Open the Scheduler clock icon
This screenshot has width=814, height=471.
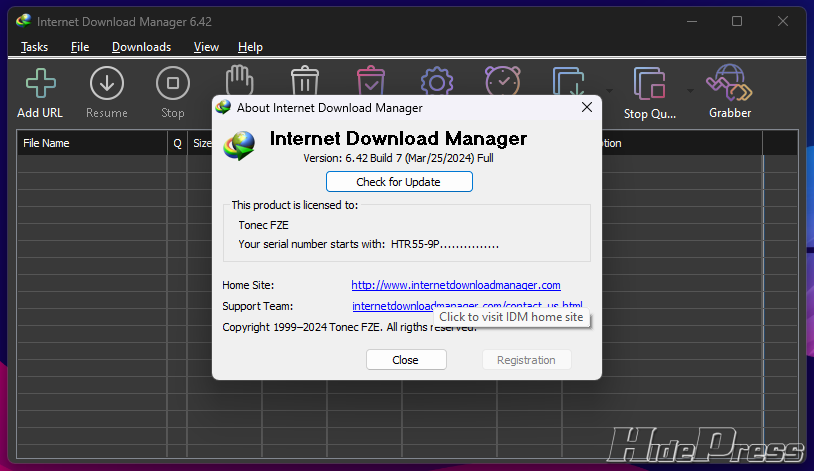tap(502, 80)
